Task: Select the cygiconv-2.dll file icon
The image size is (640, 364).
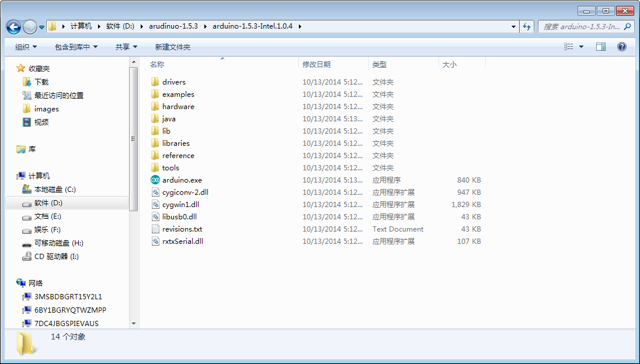Action: (x=155, y=192)
